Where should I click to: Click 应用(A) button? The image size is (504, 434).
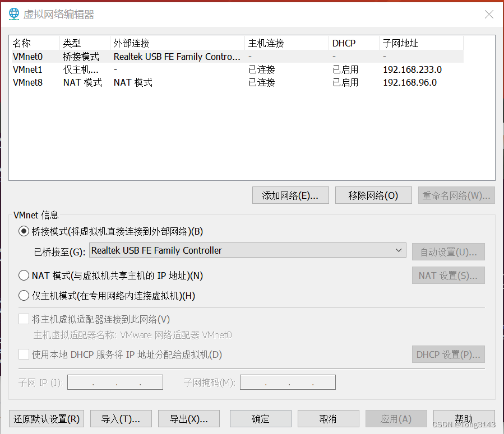click(x=396, y=418)
